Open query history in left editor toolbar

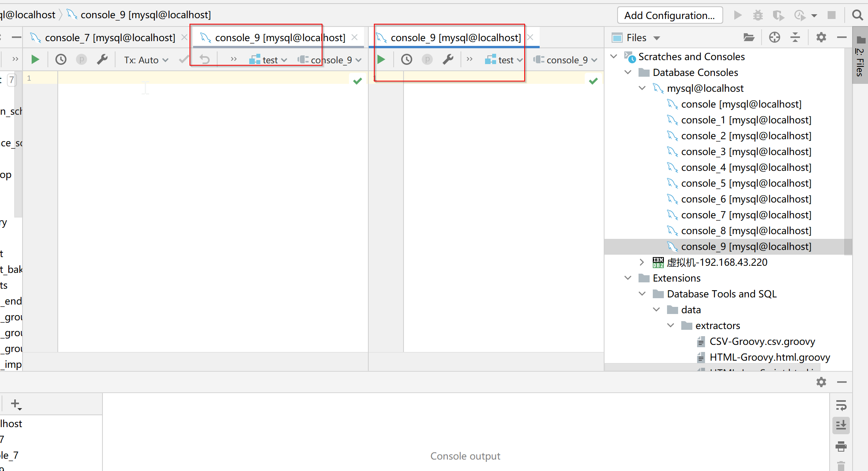tap(61, 60)
